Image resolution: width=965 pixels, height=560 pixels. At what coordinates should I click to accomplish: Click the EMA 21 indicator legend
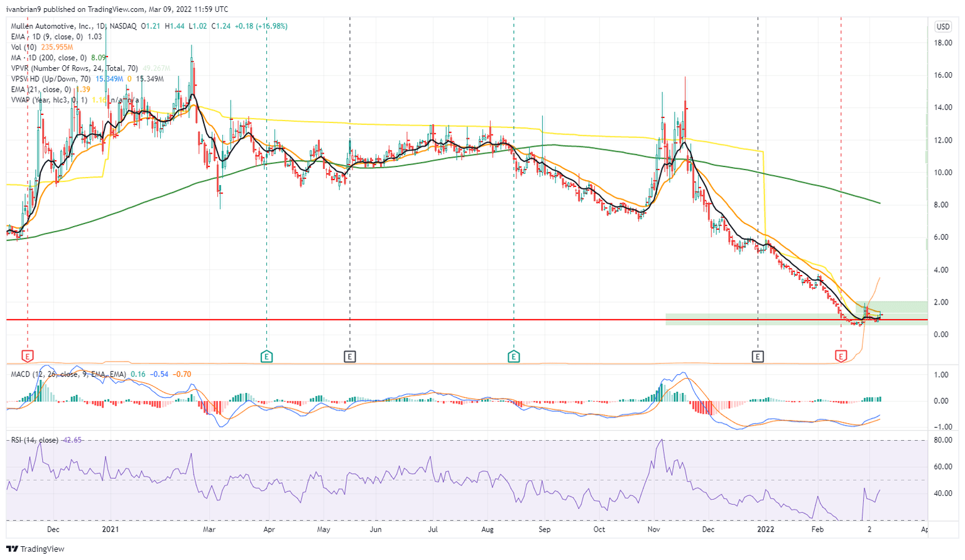(41, 90)
